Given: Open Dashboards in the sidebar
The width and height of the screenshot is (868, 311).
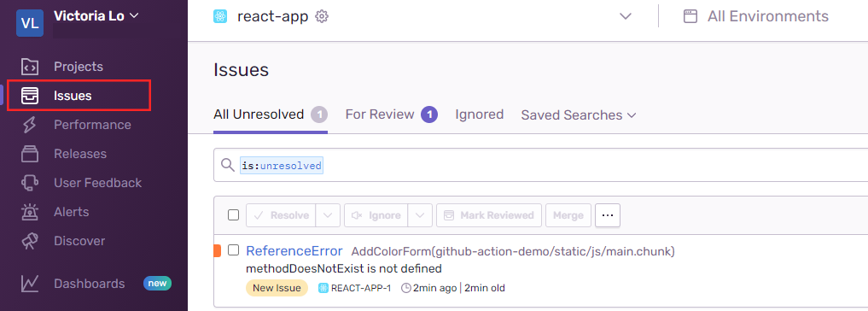Looking at the screenshot, I should (x=89, y=284).
